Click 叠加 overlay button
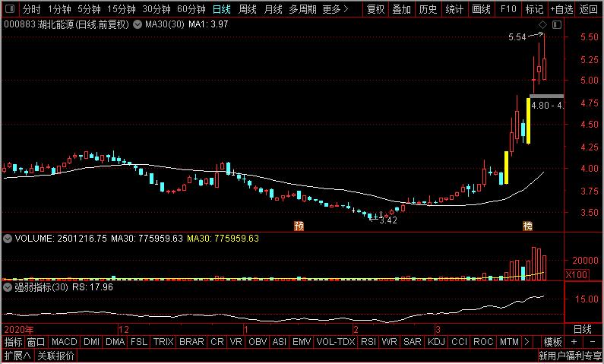This screenshot has height=364, width=604. pyautogui.click(x=402, y=9)
